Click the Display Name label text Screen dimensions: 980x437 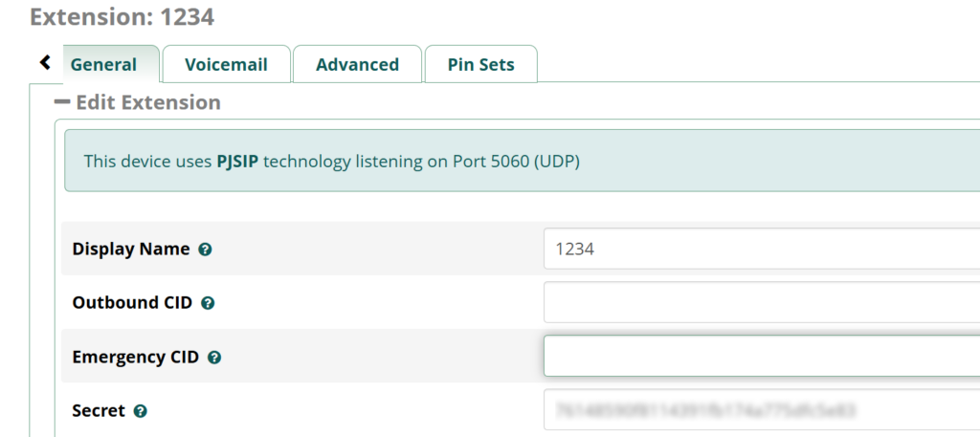tap(130, 249)
